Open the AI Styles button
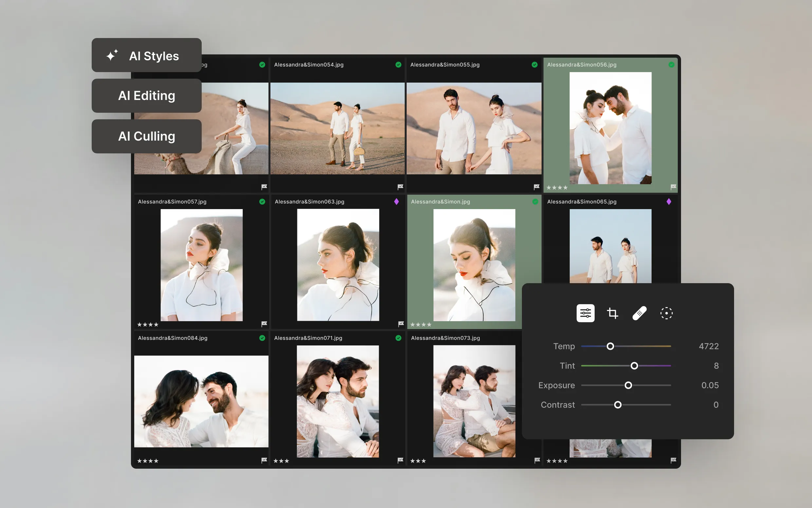This screenshot has height=508, width=812. (x=147, y=55)
